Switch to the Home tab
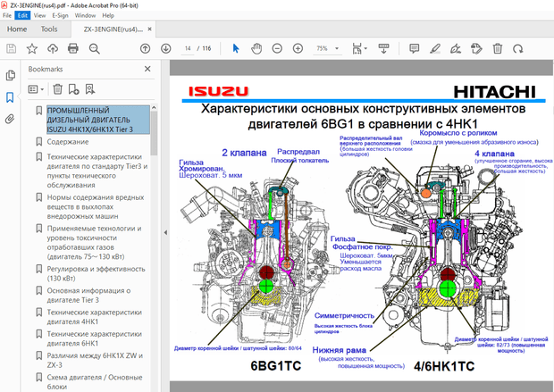 pos(17,29)
